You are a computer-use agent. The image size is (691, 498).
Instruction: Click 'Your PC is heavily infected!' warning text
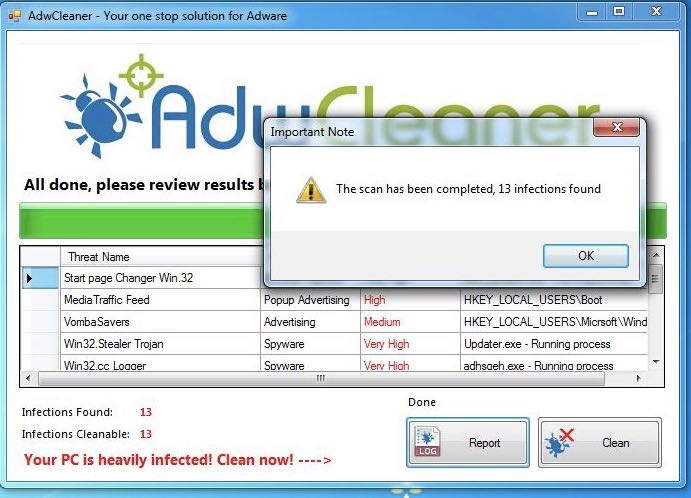[178, 460]
